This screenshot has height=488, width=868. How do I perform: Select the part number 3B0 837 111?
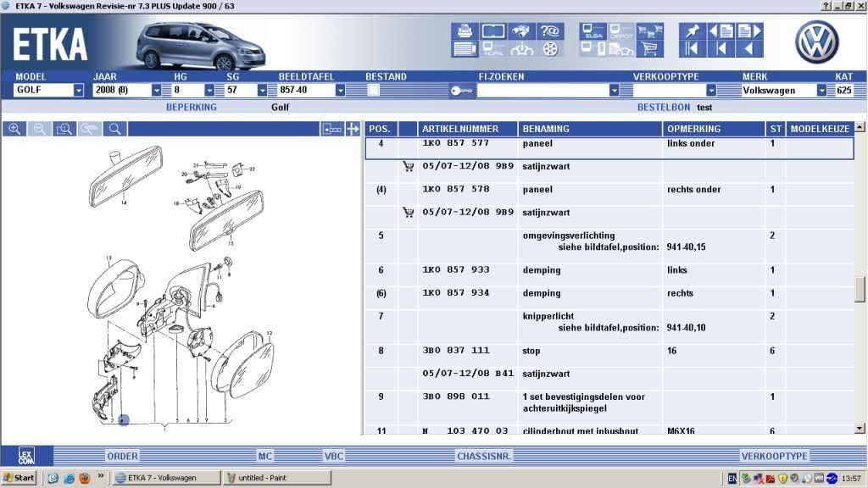click(x=455, y=350)
